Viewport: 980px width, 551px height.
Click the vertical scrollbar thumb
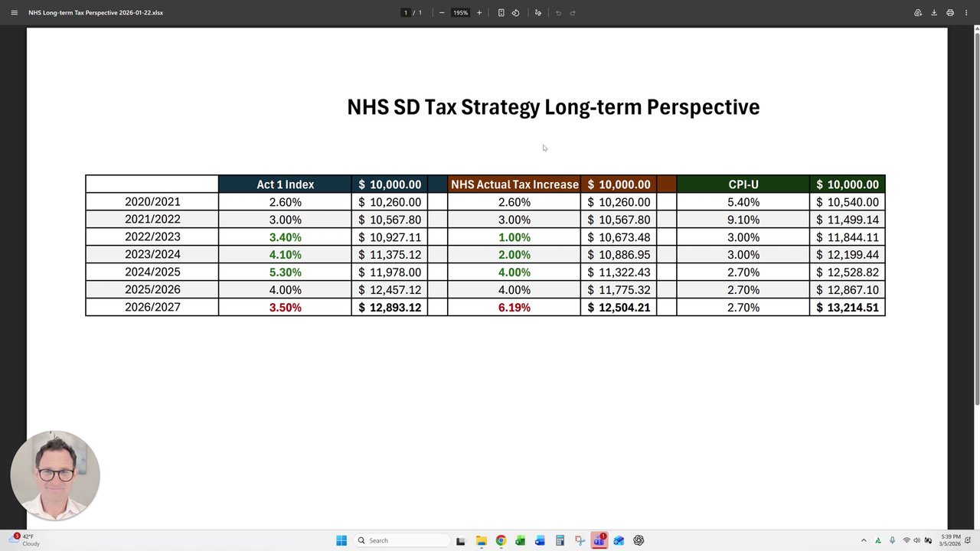point(976,220)
